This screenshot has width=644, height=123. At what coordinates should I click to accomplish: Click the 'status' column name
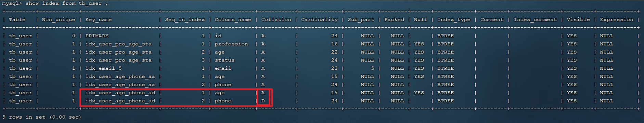224,60
